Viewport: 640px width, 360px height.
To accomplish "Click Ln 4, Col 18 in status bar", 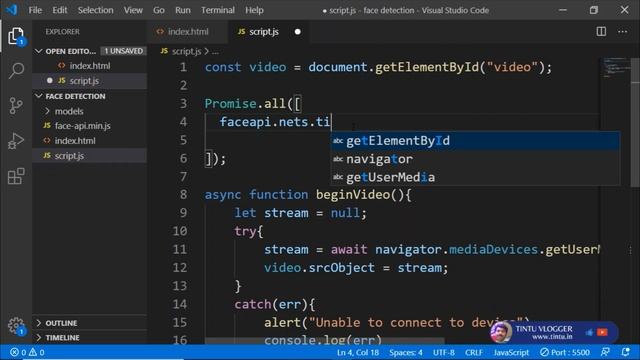I will coord(358,352).
